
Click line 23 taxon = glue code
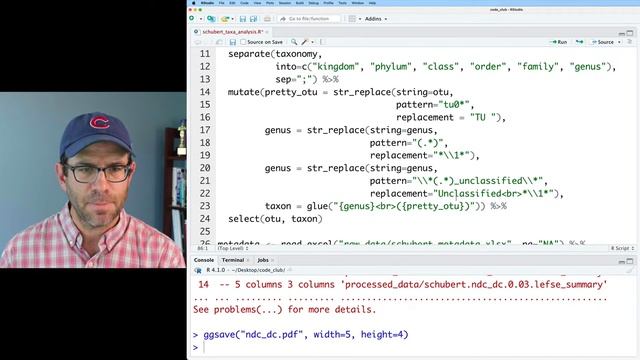386,206
